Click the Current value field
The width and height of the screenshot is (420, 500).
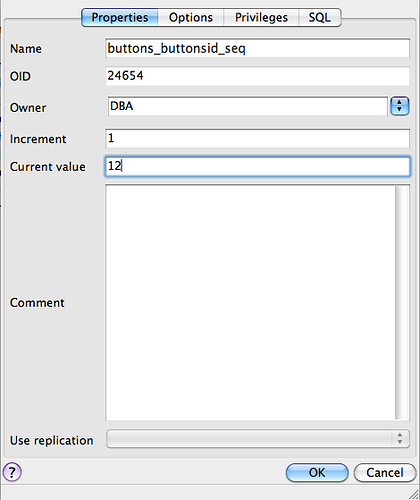[257, 166]
